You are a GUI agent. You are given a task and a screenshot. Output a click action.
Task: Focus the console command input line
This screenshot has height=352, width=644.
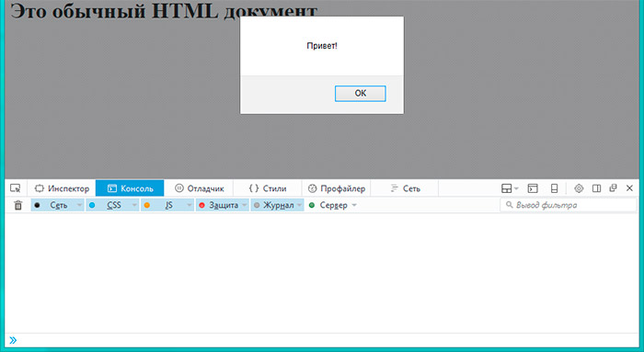pos(322,340)
